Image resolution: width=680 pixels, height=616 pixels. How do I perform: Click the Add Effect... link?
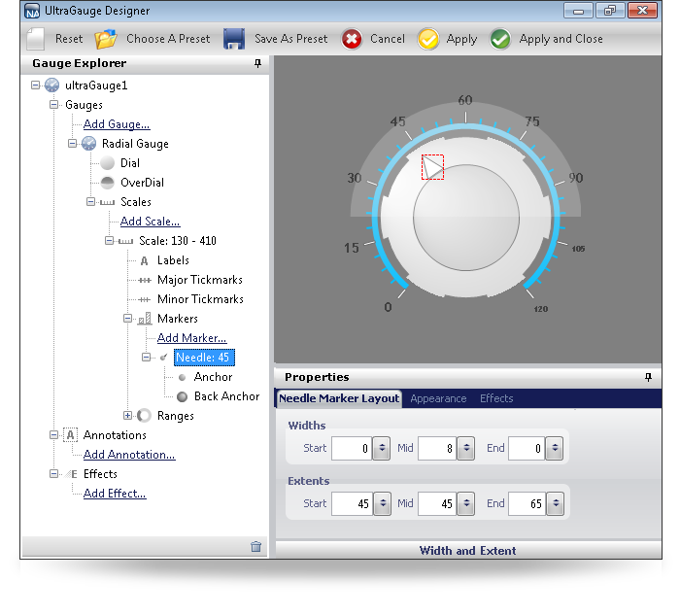click(x=115, y=494)
